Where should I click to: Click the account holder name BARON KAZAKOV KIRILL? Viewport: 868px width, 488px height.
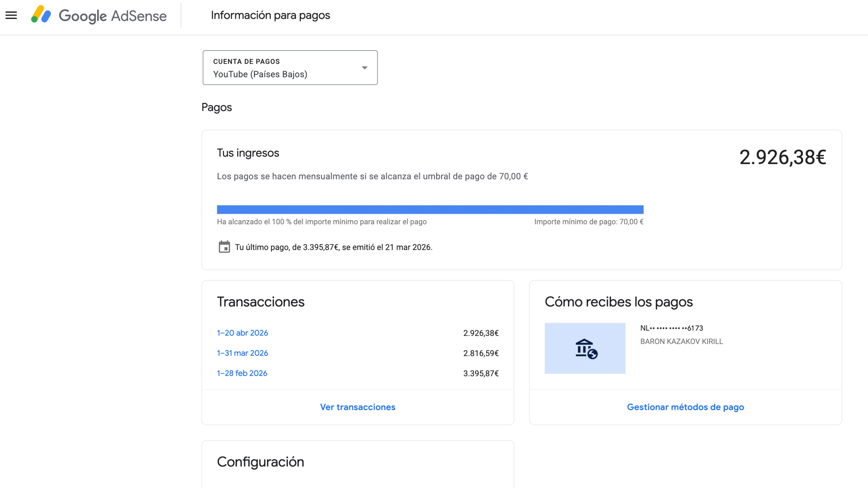[681, 342]
